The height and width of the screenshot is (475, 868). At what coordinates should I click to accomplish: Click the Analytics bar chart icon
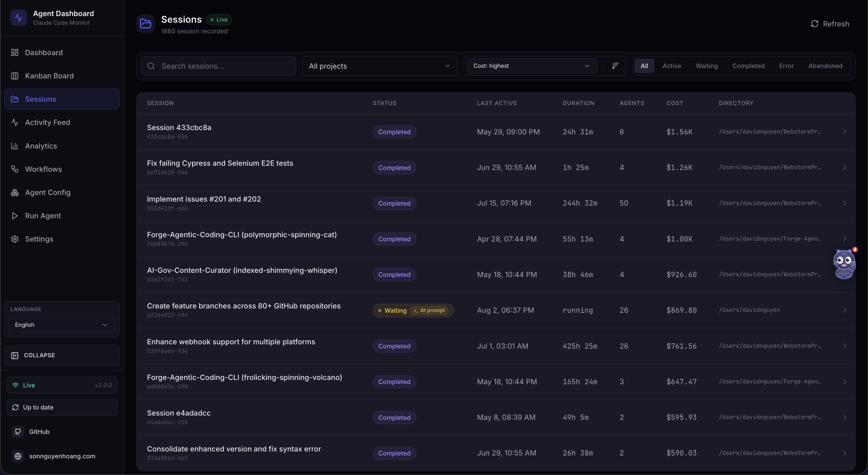[x=14, y=146]
